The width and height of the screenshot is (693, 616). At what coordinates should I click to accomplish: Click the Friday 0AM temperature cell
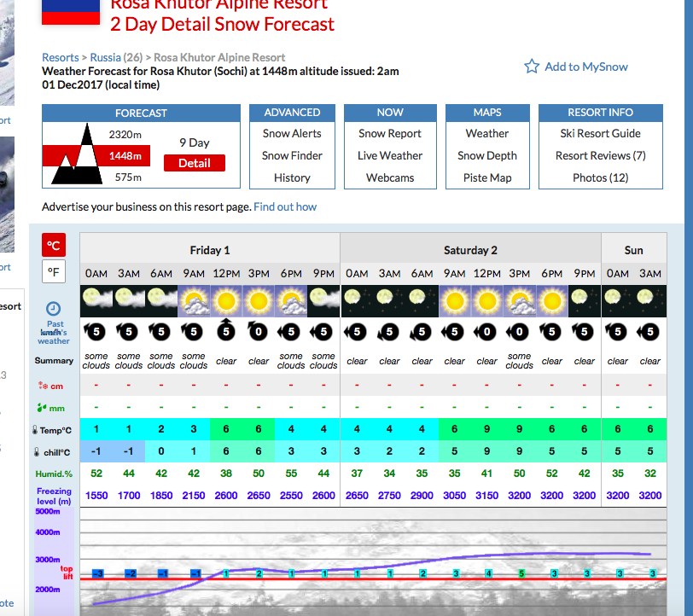click(96, 429)
